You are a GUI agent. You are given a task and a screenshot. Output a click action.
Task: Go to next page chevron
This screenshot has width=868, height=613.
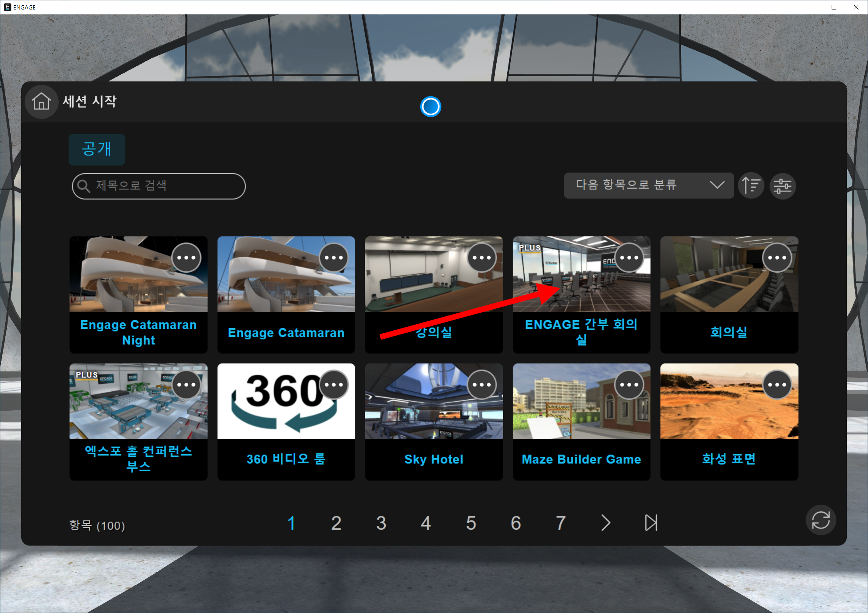click(605, 523)
